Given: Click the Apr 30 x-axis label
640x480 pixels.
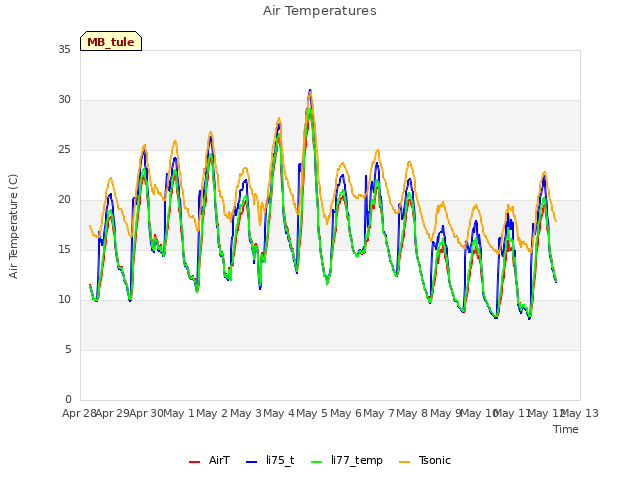Looking at the screenshot, I should [x=146, y=413].
